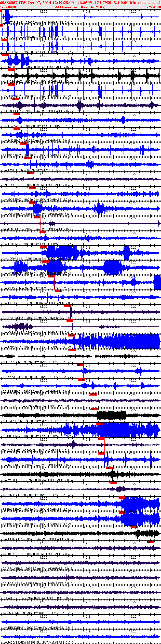Select the UW WPO EHZ station label

[37, 377]
